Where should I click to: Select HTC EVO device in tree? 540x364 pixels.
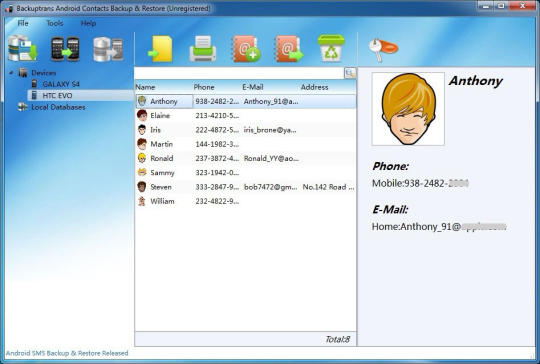(57, 95)
